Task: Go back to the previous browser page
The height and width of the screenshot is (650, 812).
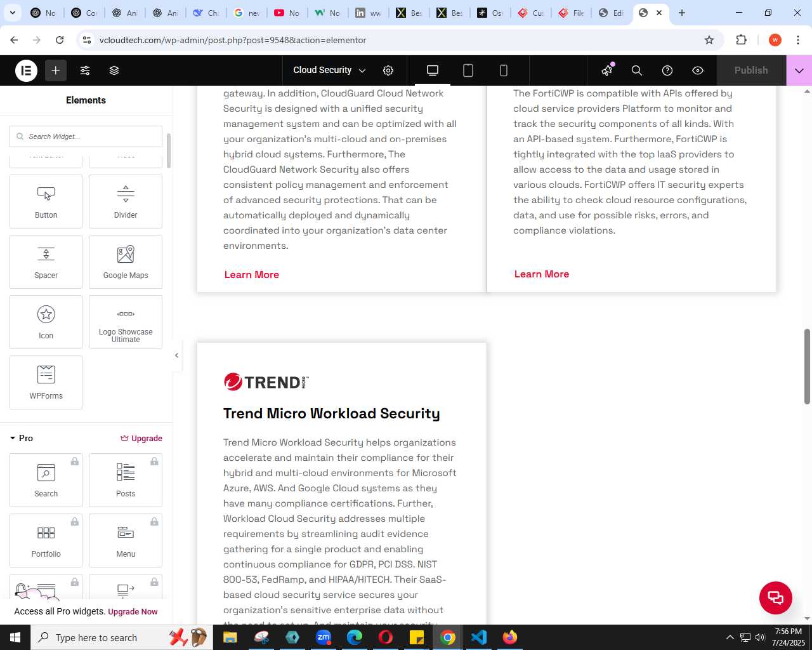Action: coord(14,40)
